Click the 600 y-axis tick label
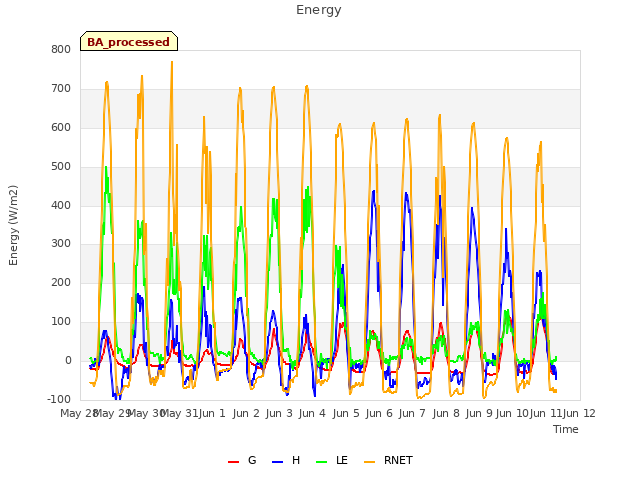Viewport: 640px width, 480px height. point(61,128)
